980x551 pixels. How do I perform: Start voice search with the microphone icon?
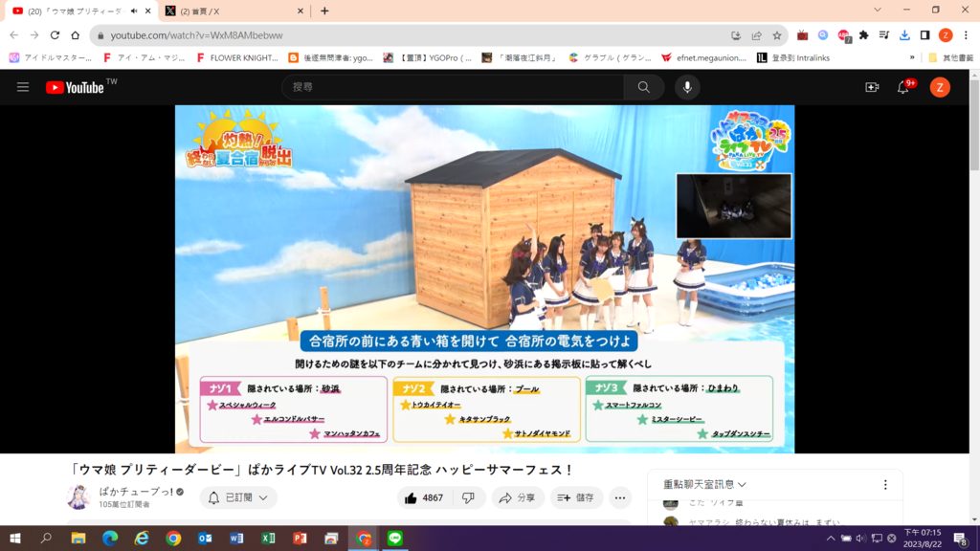click(687, 87)
